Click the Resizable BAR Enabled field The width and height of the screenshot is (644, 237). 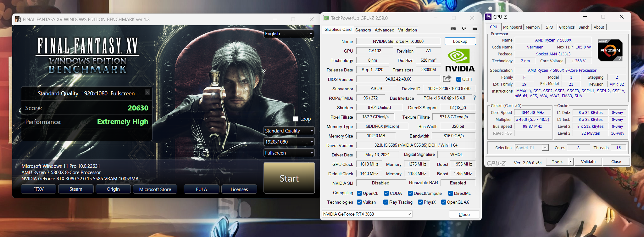pos(458,183)
